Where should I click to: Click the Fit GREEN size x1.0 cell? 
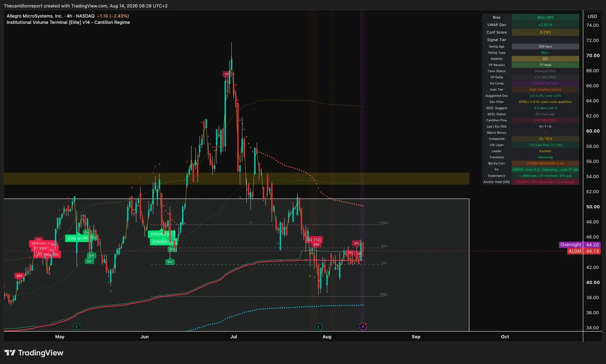point(545,170)
